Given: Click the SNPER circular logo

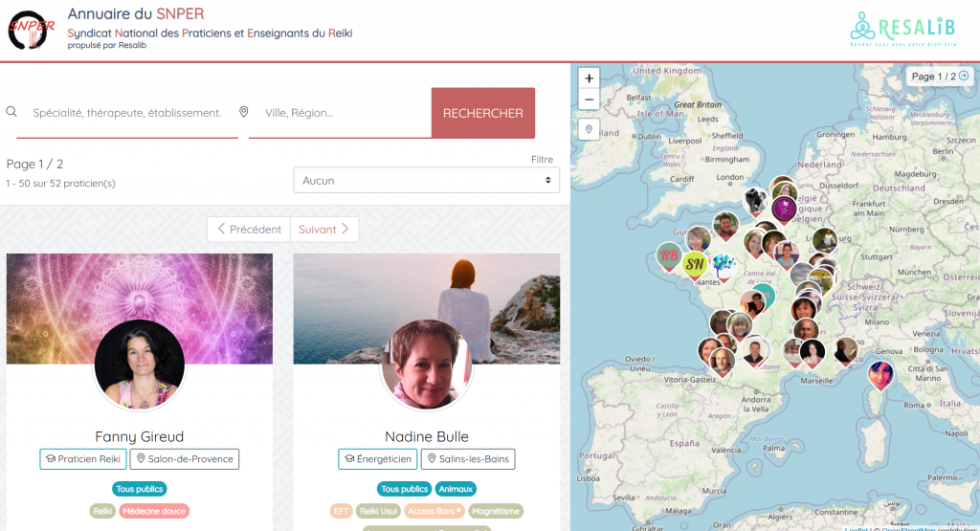Looking at the screenshot, I should (x=32, y=30).
